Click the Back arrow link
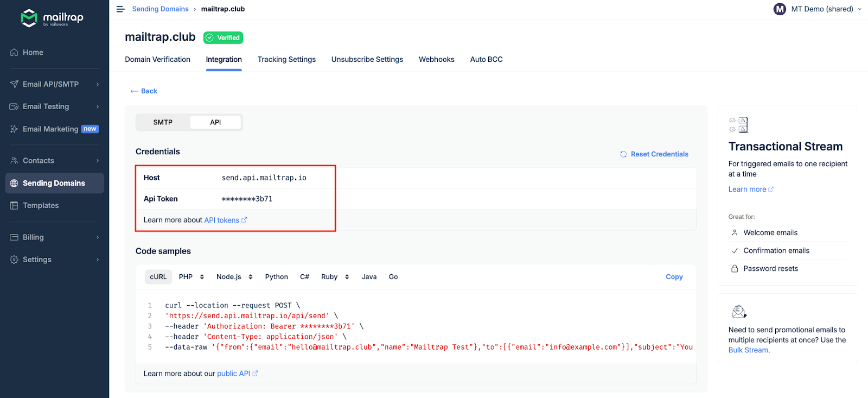The image size is (868, 398). pos(144,91)
